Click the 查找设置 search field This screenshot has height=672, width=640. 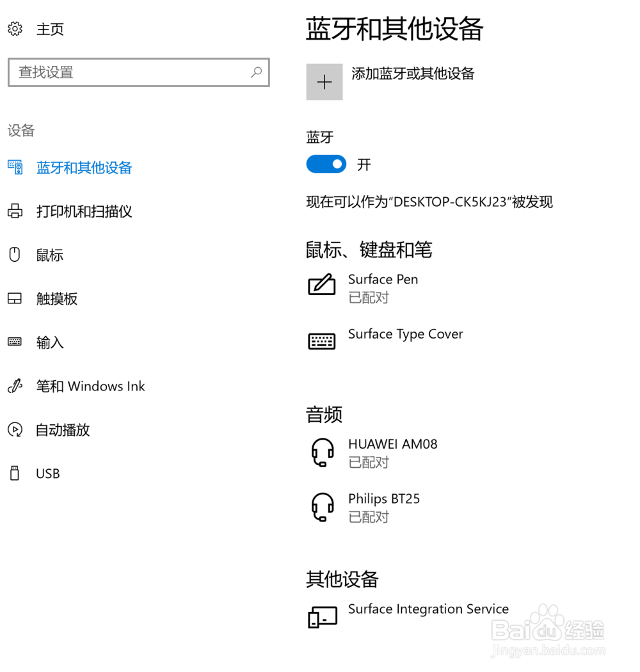[x=138, y=72]
